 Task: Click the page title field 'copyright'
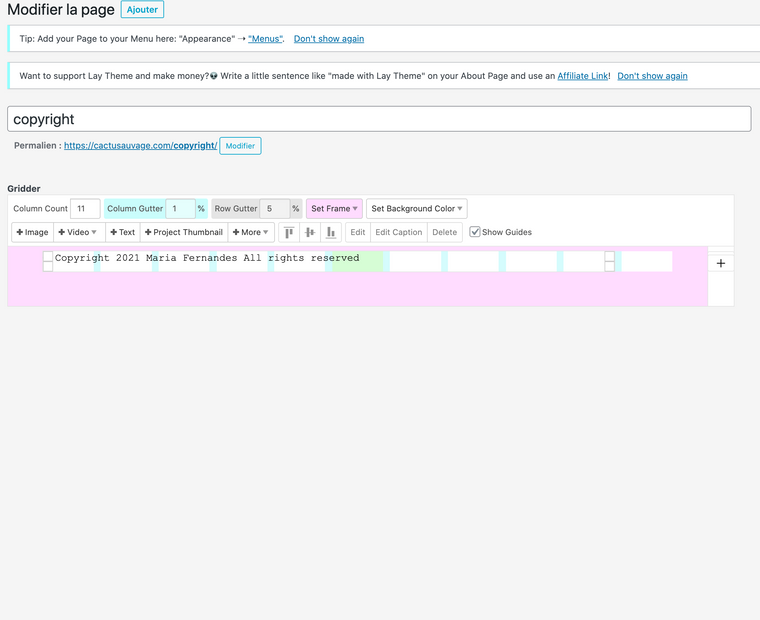coord(379,119)
